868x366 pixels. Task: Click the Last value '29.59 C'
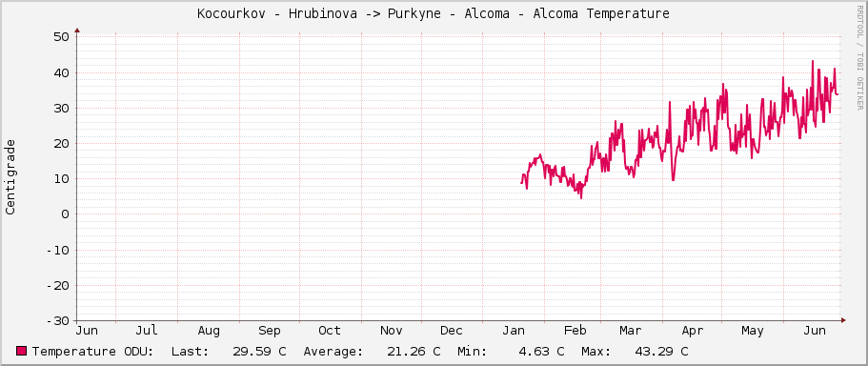(x=260, y=352)
